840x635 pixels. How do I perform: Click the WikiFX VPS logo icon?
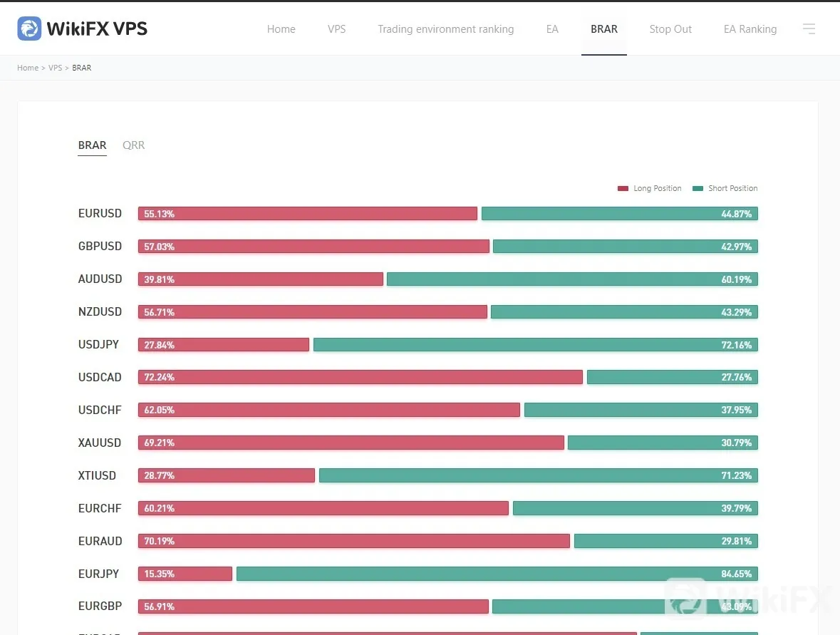[29, 29]
